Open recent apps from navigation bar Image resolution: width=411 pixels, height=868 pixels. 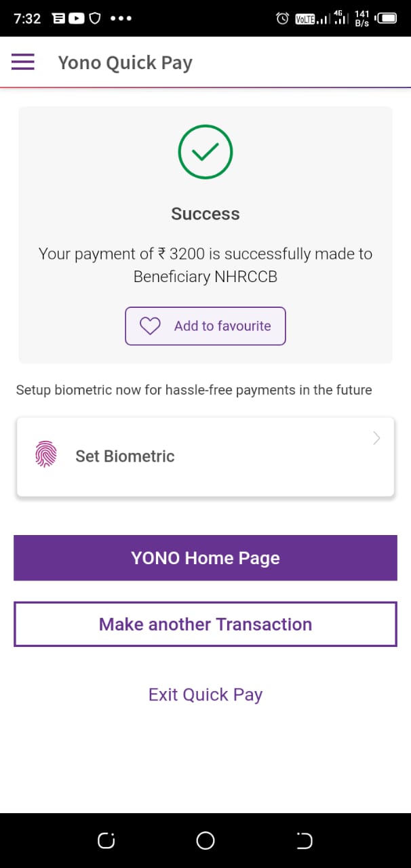click(106, 841)
